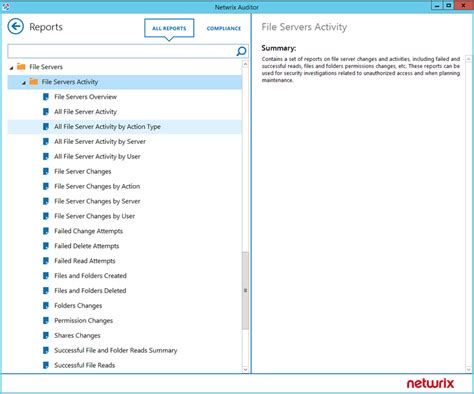Open the File Server Changes report
This screenshot has width=474, height=394.
tap(83, 171)
